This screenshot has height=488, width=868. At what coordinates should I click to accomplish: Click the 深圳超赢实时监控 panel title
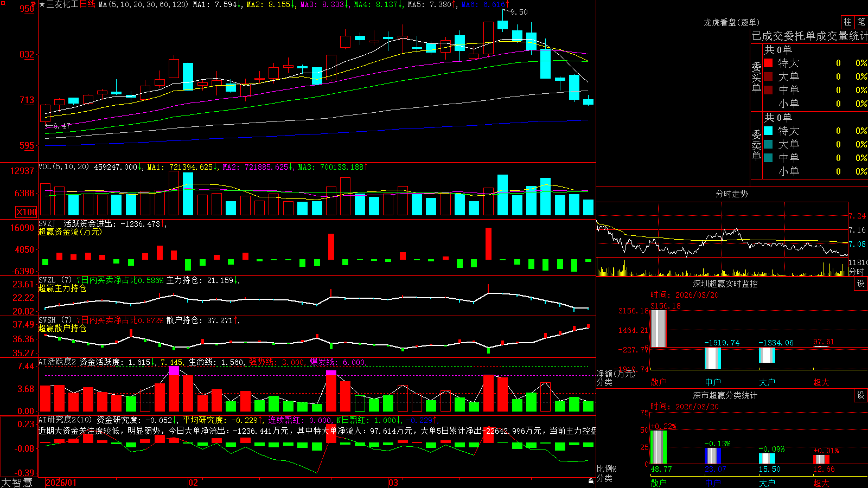(x=725, y=284)
